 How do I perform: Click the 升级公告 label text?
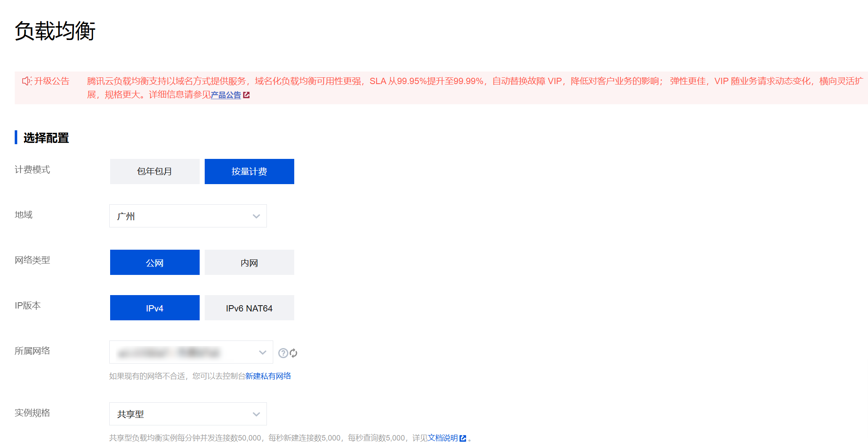pos(52,81)
